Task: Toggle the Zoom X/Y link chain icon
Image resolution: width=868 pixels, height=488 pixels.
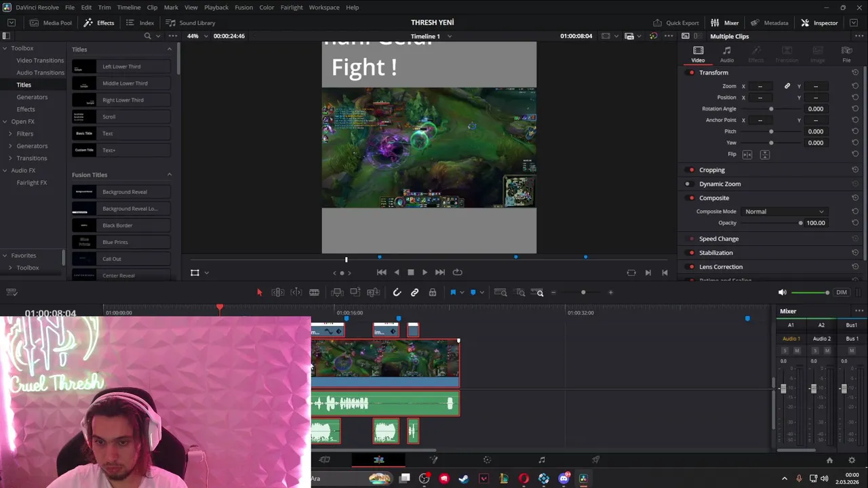Action: (x=787, y=86)
